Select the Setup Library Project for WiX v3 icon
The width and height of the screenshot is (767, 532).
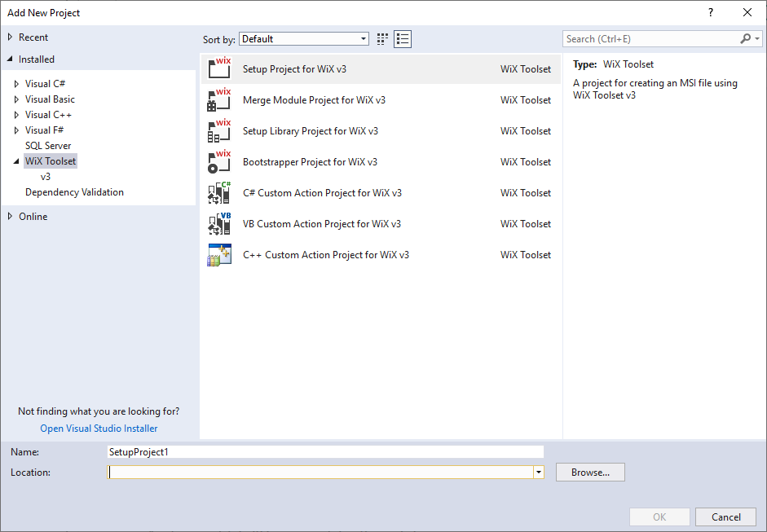[217, 130]
